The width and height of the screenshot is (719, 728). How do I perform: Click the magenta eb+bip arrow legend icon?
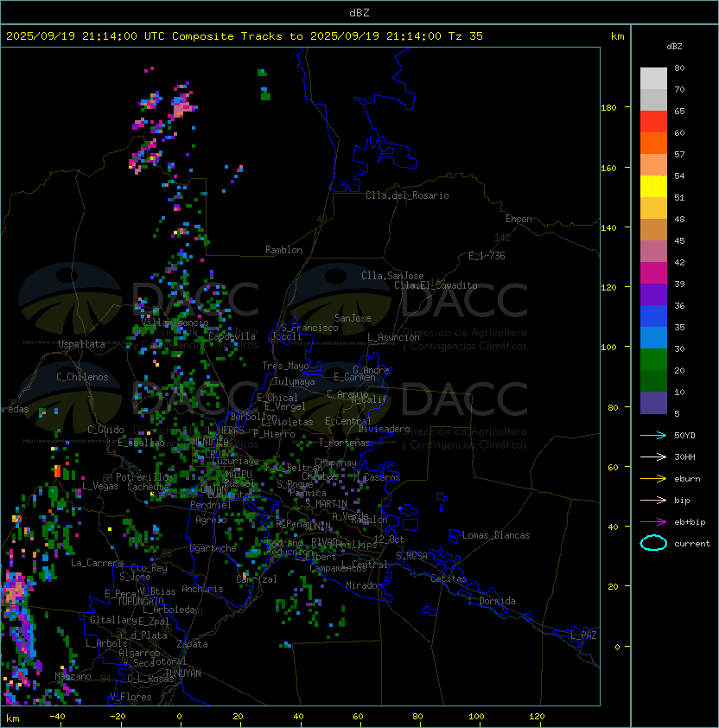point(653,522)
